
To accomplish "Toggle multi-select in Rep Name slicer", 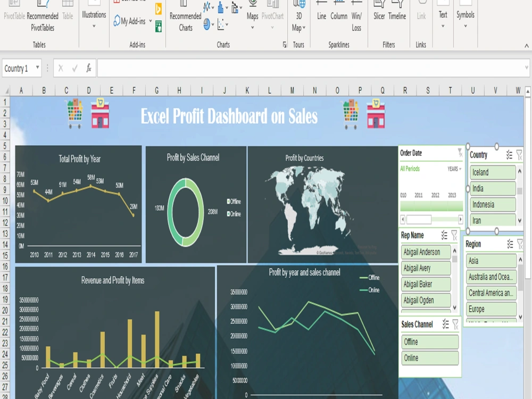I will coord(444,235).
